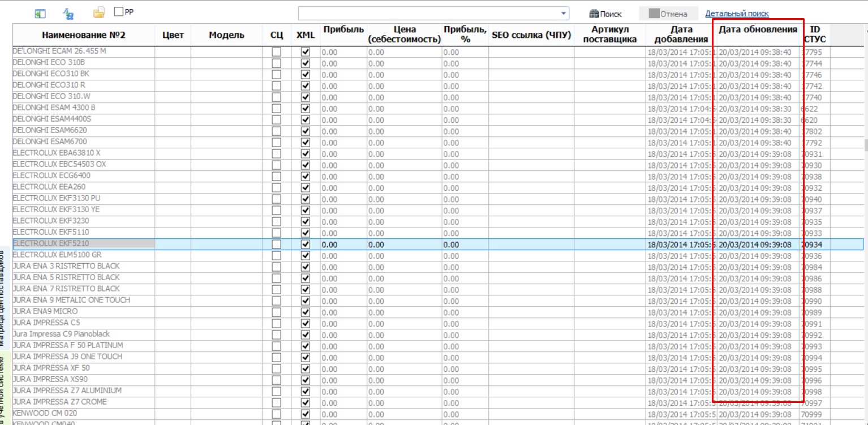
Task: Click the Артикул поставщика column header
Action: point(610,35)
